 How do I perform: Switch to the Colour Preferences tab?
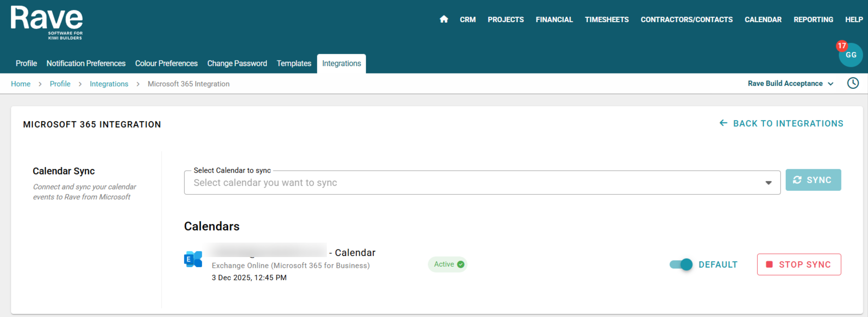coord(166,63)
